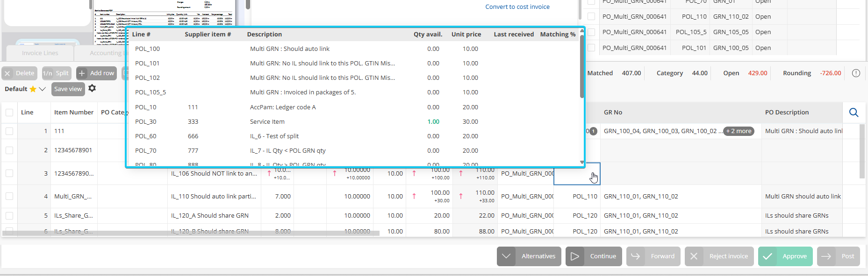Sort popup by Matching % column header
Image resolution: width=868 pixels, height=276 pixels.
[558, 35]
